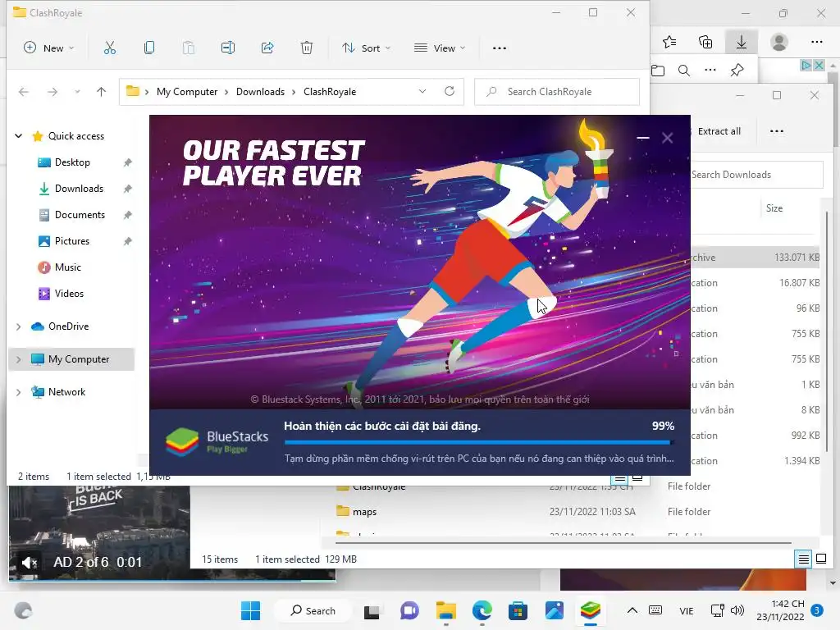Click the Size column header in Downloads
840x630 pixels.
pyautogui.click(x=774, y=208)
